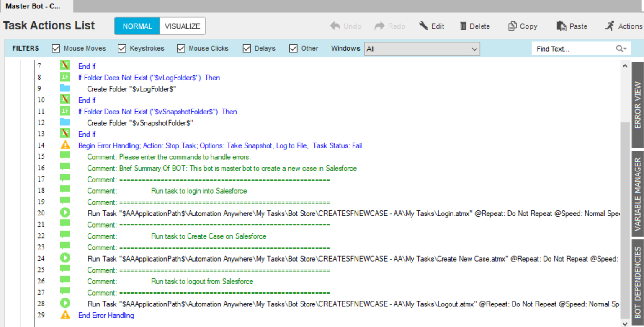Select the Normal view button
Image resolution: width=644 pixels, height=327 pixels.
tap(137, 26)
